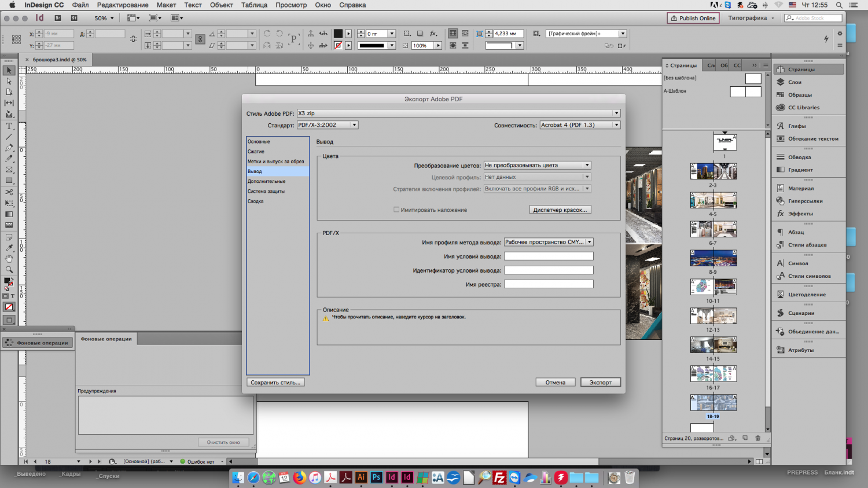Select the Scissors tool
The image size is (868, 488).
(9, 192)
